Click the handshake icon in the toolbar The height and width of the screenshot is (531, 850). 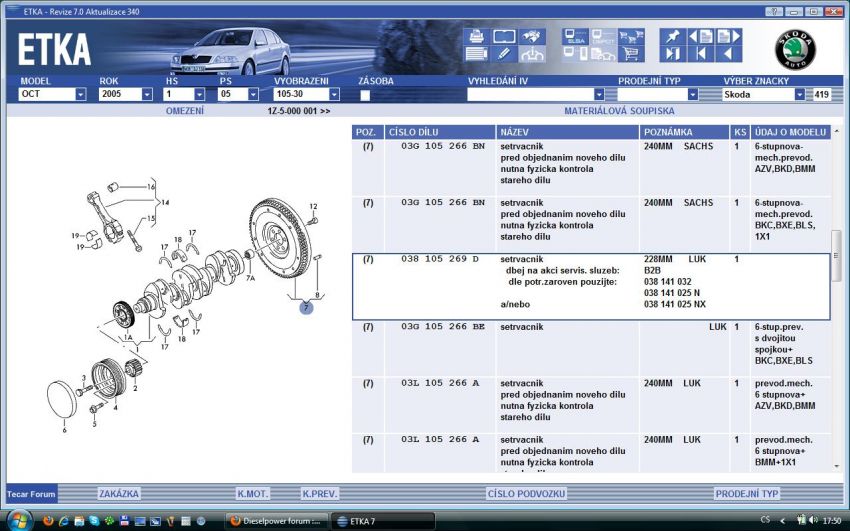click(533, 53)
